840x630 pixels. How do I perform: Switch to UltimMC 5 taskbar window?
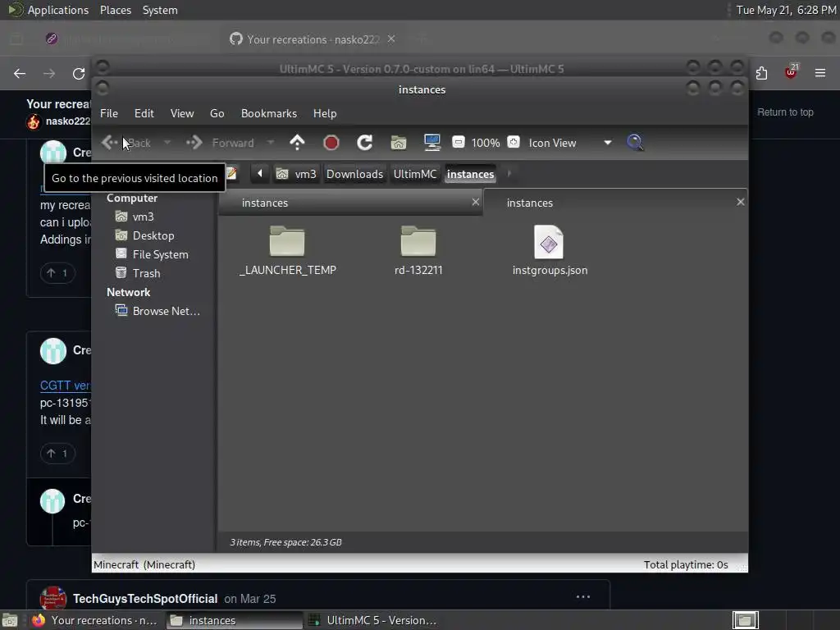[374, 620]
